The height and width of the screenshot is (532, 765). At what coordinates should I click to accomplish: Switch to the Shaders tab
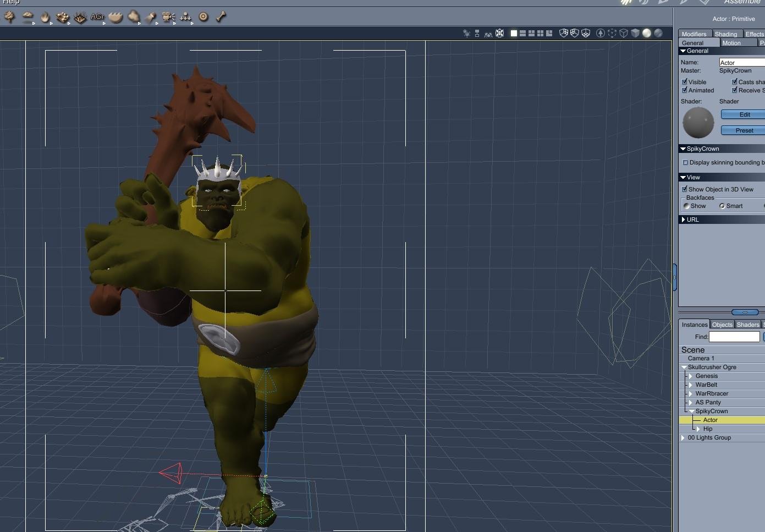point(748,325)
